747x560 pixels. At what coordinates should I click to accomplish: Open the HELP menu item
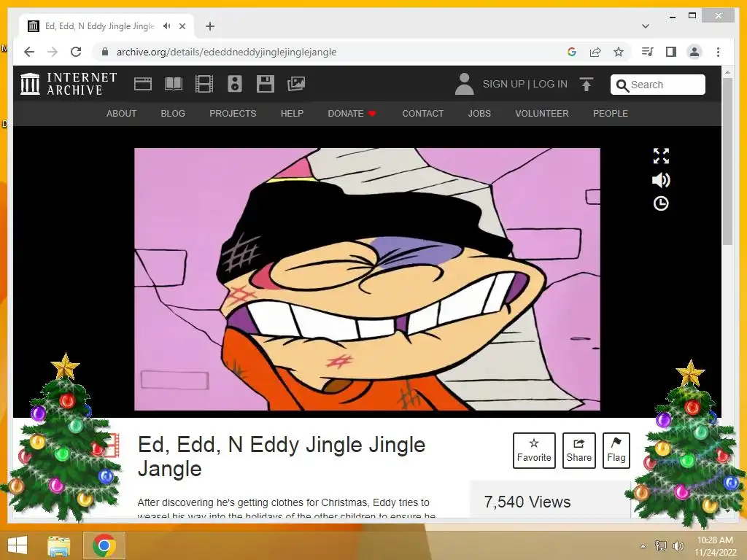pos(292,114)
